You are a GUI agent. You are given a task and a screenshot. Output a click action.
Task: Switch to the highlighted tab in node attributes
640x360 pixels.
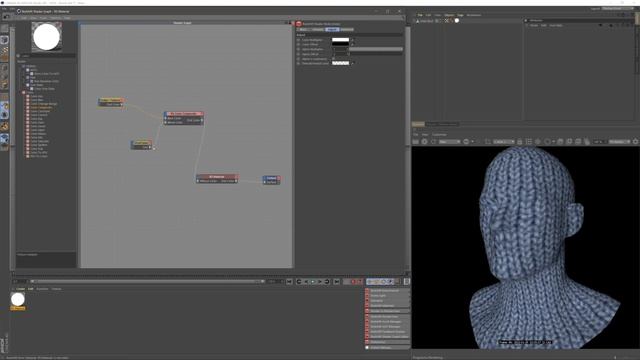[x=332, y=29]
